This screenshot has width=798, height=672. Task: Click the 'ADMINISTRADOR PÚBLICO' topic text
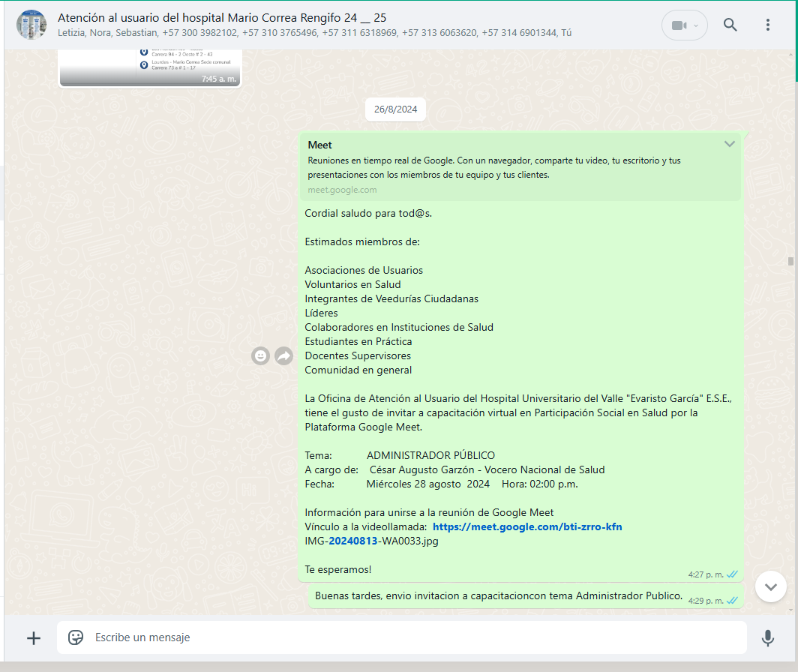[x=430, y=456]
